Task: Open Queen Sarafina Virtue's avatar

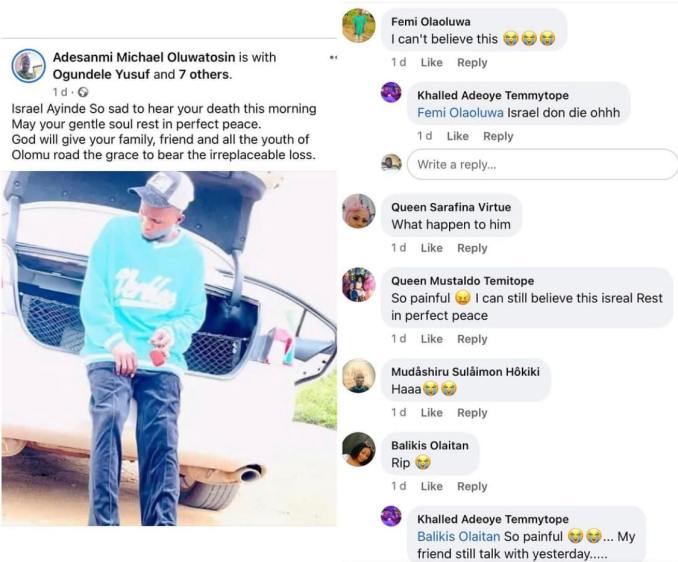Action: (359, 211)
